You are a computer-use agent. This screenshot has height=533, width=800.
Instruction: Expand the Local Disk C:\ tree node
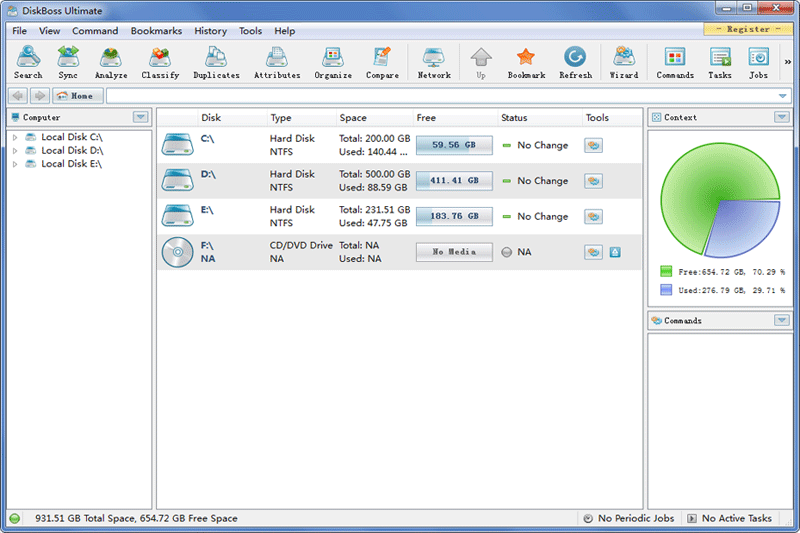click(15, 137)
